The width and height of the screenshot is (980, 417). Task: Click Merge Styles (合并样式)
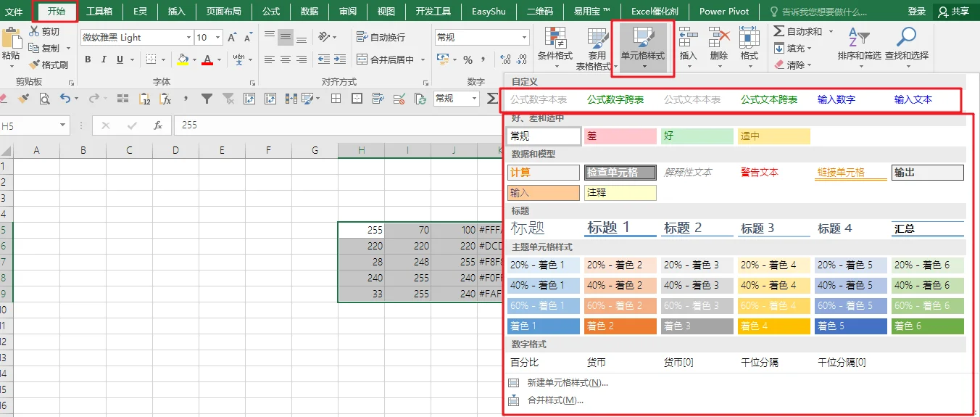pyautogui.click(x=547, y=400)
